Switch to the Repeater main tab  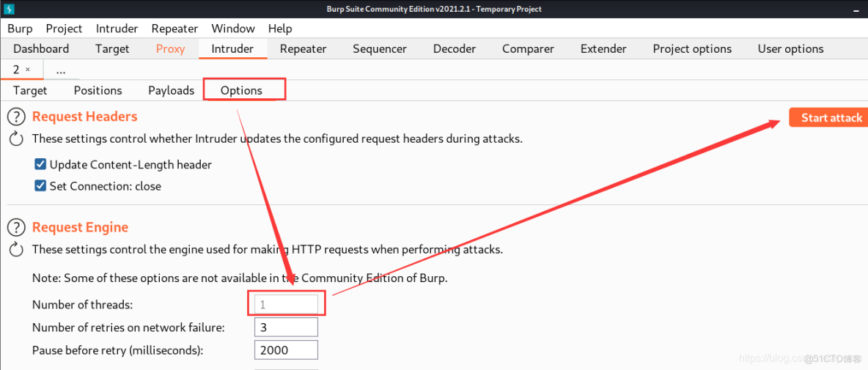coord(304,48)
